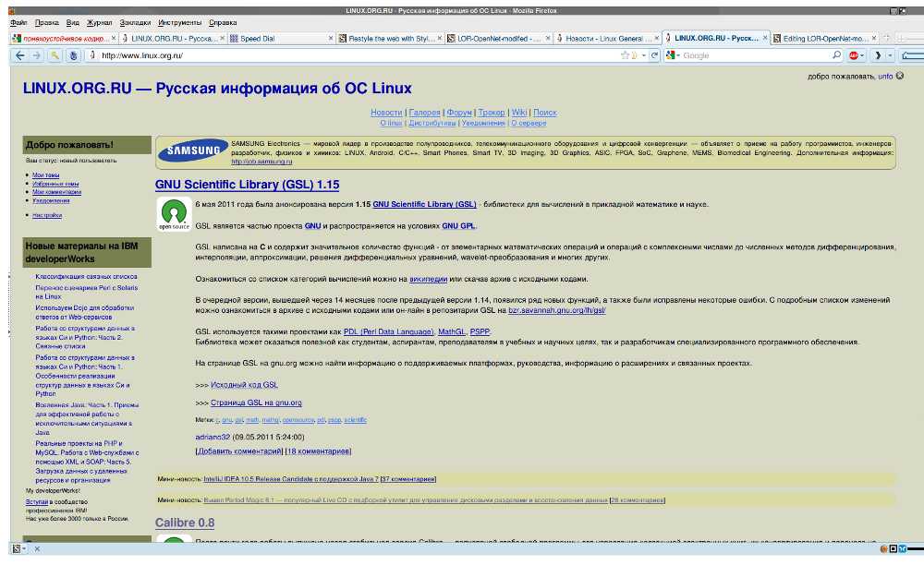The image size is (924, 565).
Task: Open the 'Страница GSL на gnu.org' link
Action: click(x=256, y=403)
